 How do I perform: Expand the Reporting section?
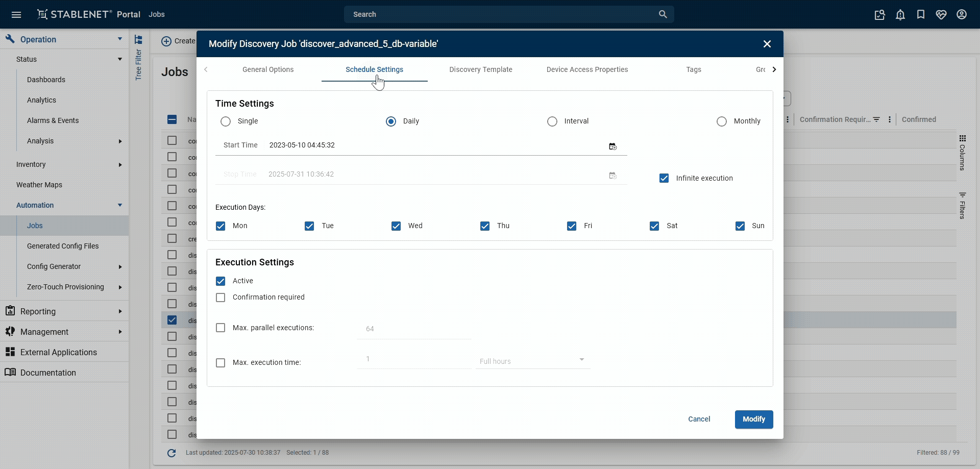pos(120,311)
